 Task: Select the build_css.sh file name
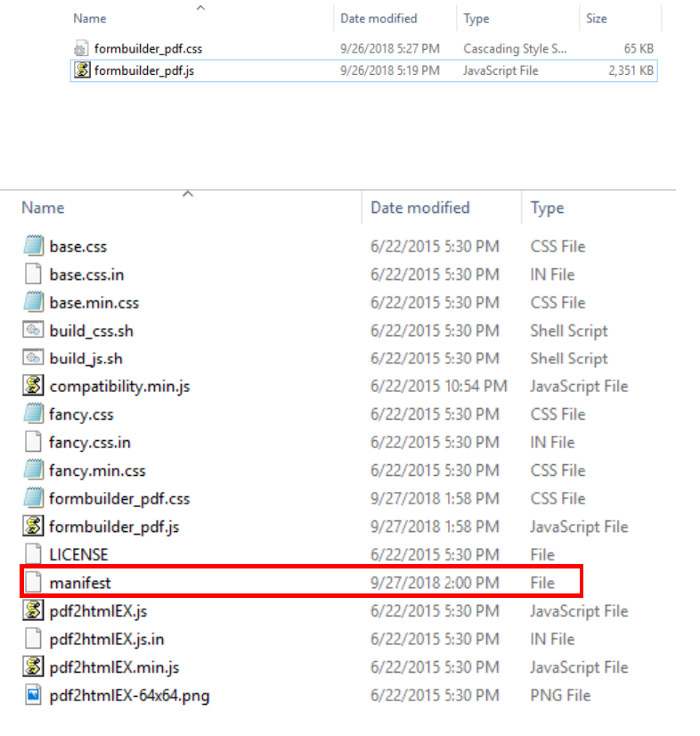tap(92, 331)
